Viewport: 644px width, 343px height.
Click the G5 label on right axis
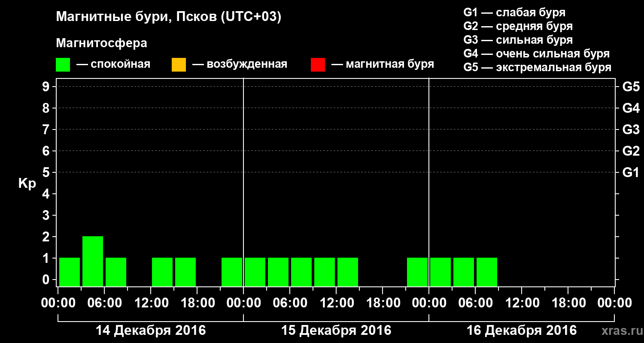(x=631, y=87)
